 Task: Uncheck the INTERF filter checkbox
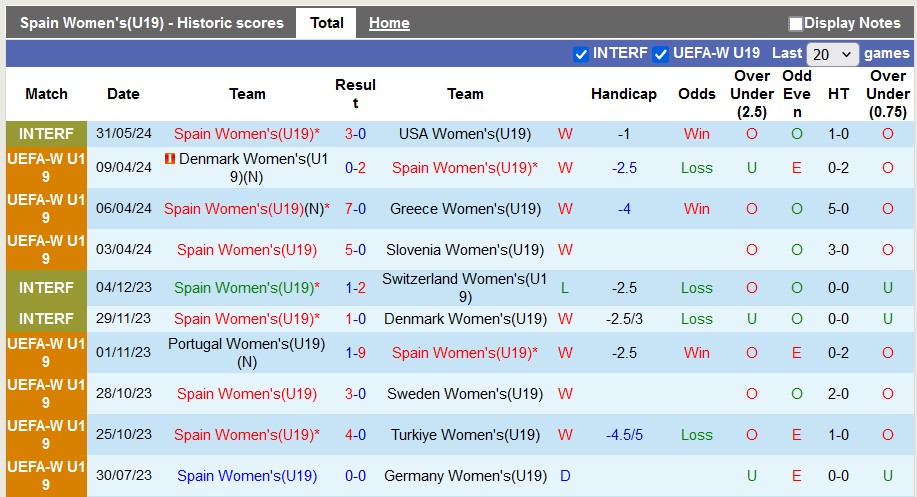(x=581, y=54)
